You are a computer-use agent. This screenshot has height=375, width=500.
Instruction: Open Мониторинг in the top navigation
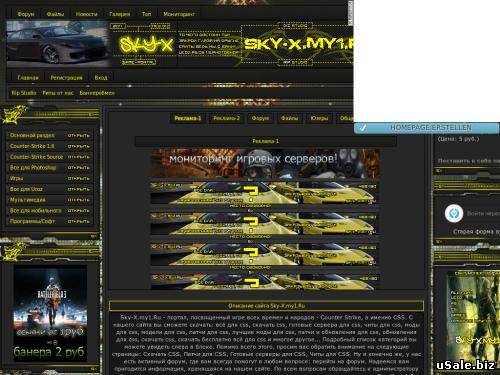[x=179, y=14]
